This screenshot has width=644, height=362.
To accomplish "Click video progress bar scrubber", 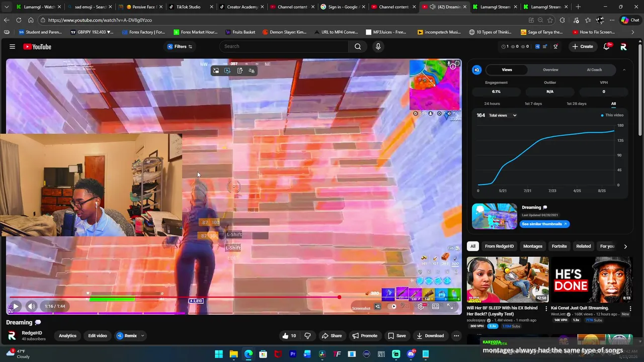I will coord(339,297).
